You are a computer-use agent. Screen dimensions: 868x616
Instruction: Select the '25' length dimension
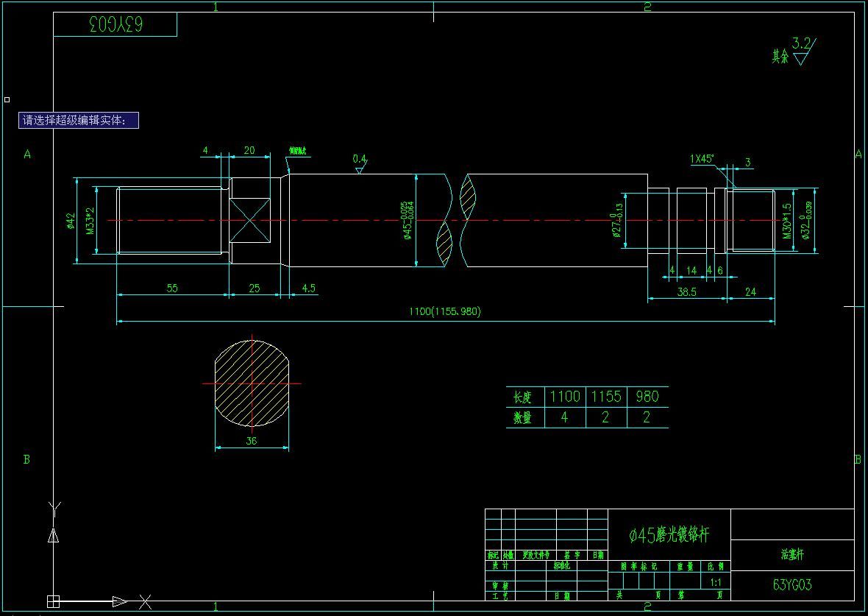tap(254, 288)
